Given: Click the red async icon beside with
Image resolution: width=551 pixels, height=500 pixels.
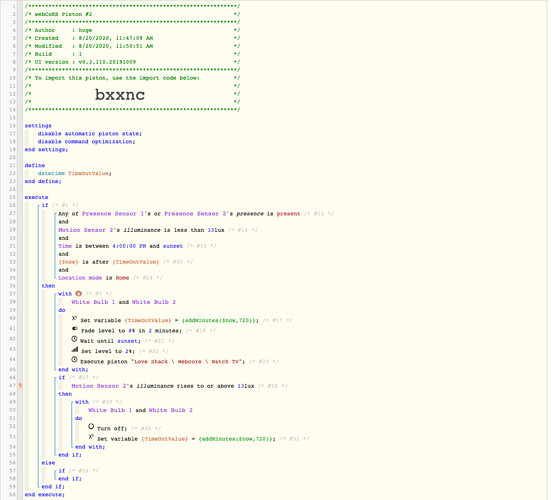Looking at the screenshot, I should pos(79,294).
